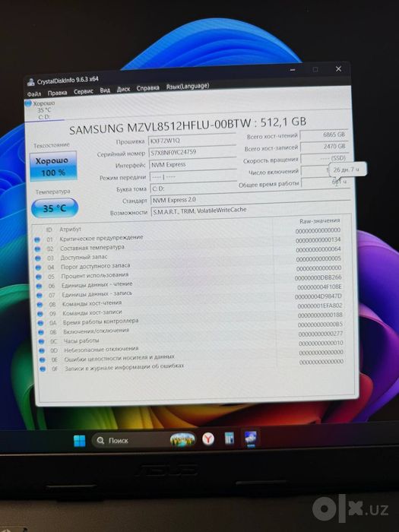Viewport: 399px width, 532px height.
Task: Click status dot of row 0C
Action: pyautogui.click(x=41, y=341)
